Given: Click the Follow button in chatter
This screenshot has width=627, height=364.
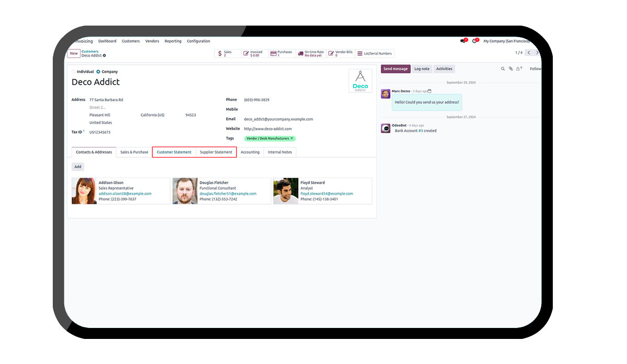Looking at the screenshot, I should pyautogui.click(x=535, y=69).
